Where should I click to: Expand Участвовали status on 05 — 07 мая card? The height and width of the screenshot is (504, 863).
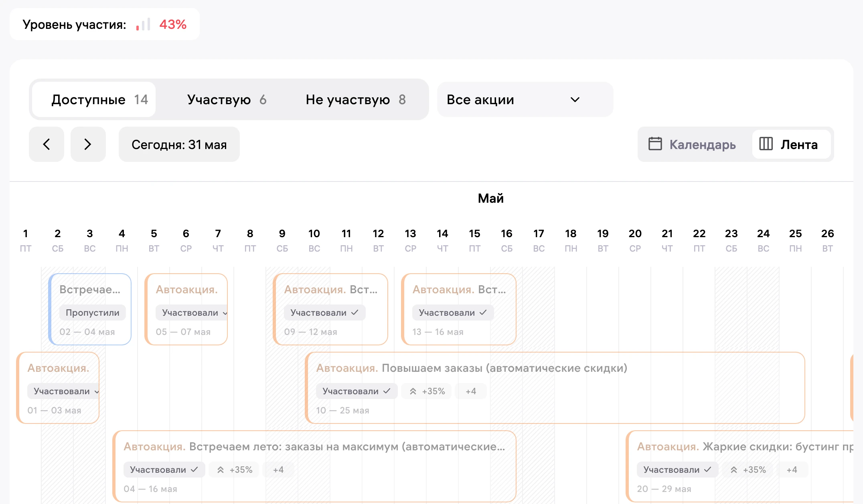point(192,312)
